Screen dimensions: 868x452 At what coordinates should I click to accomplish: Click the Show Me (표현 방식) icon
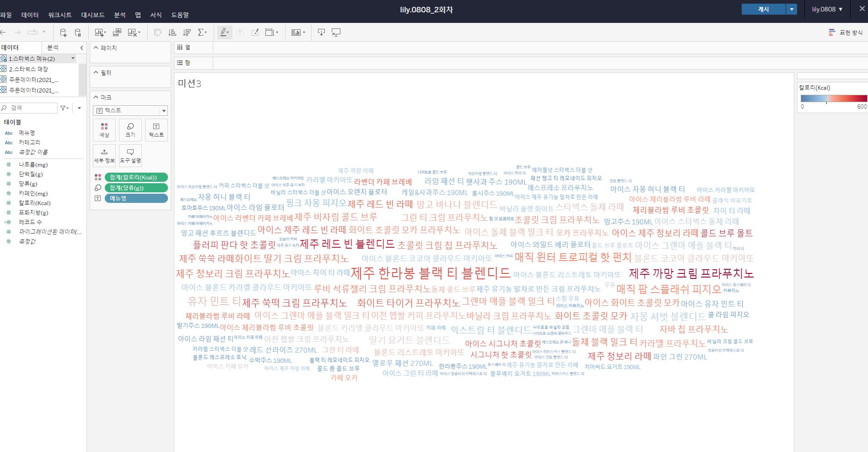click(832, 33)
